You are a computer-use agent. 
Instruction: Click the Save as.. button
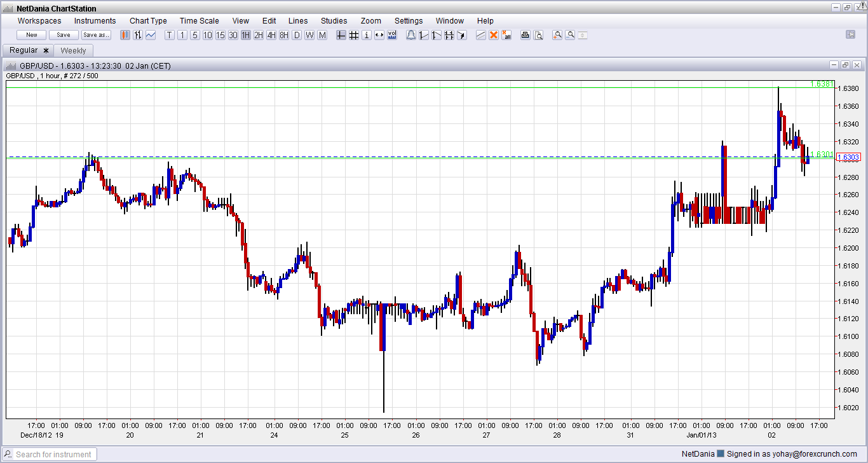[96, 35]
